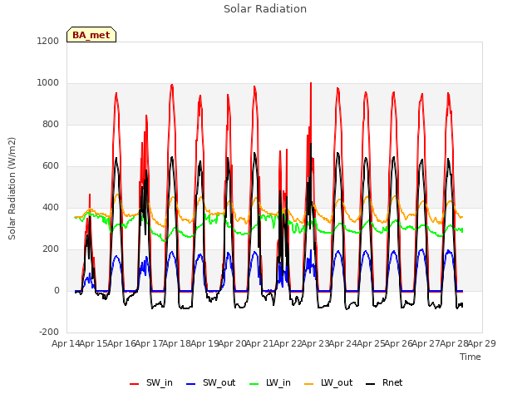Click the Time axis label

[470, 357]
